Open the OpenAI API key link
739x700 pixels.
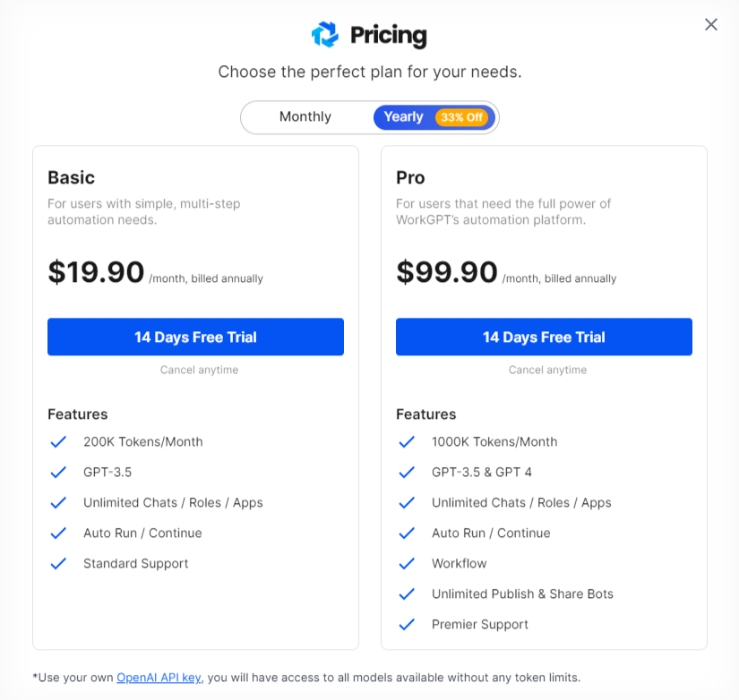coord(159,678)
